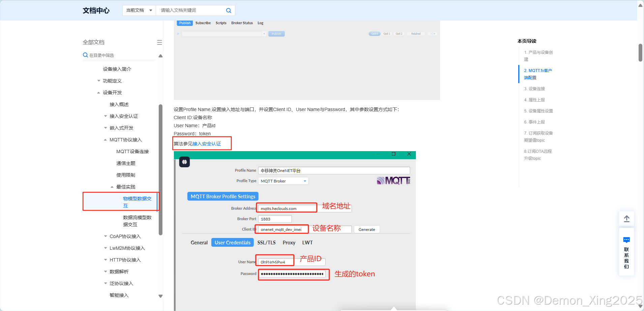Jump to 8.订阅OTA远程升级topic section
644x311 pixels.
538,155
